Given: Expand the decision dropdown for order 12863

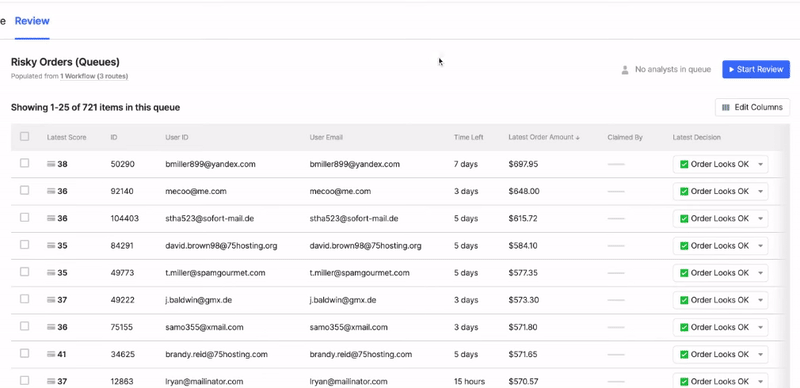Looking at the screenshot, I should [720, 381].
